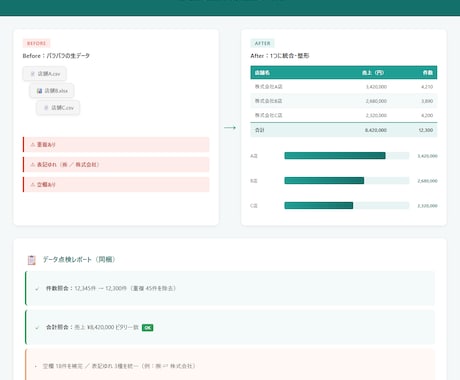Screen dimensions: 460x380
Task: Click the 4,210 count cell
Action: pyautogui.click(x=427, y=87)
